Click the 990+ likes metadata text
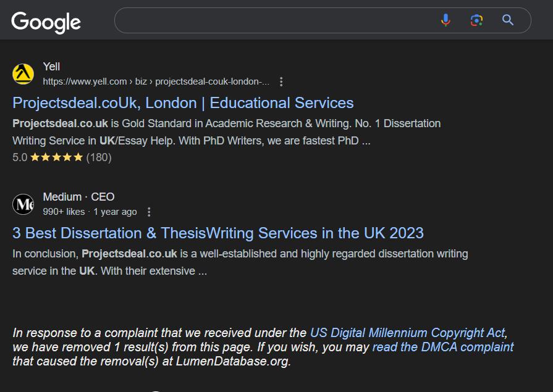The width and height of the screenshot is (553, 392). click(64, 212)
